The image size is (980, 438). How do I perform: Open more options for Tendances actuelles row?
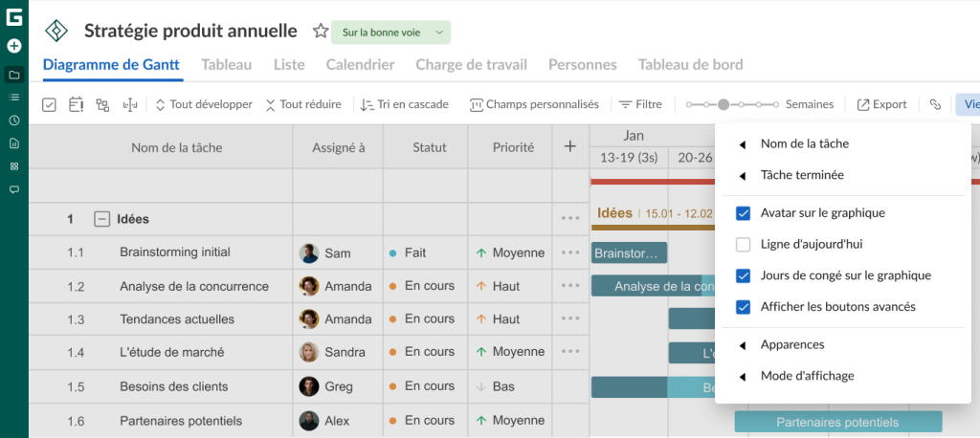click(570, 318)
